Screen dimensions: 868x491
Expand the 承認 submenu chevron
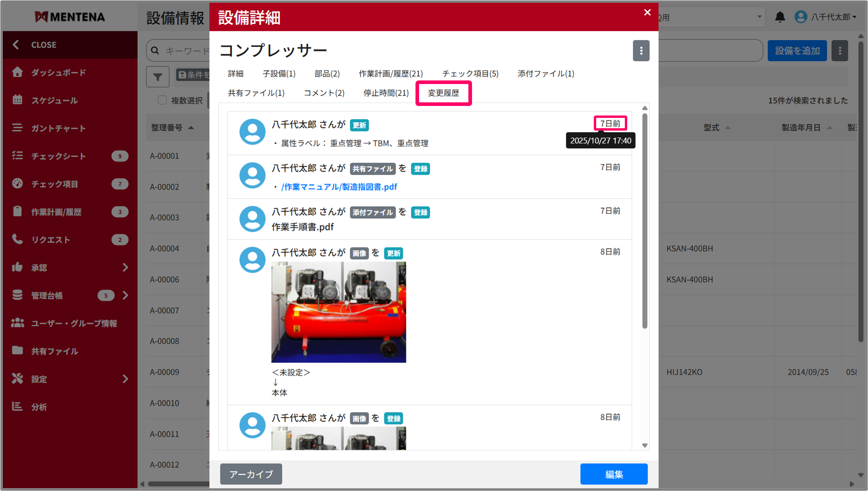[125, 267]
